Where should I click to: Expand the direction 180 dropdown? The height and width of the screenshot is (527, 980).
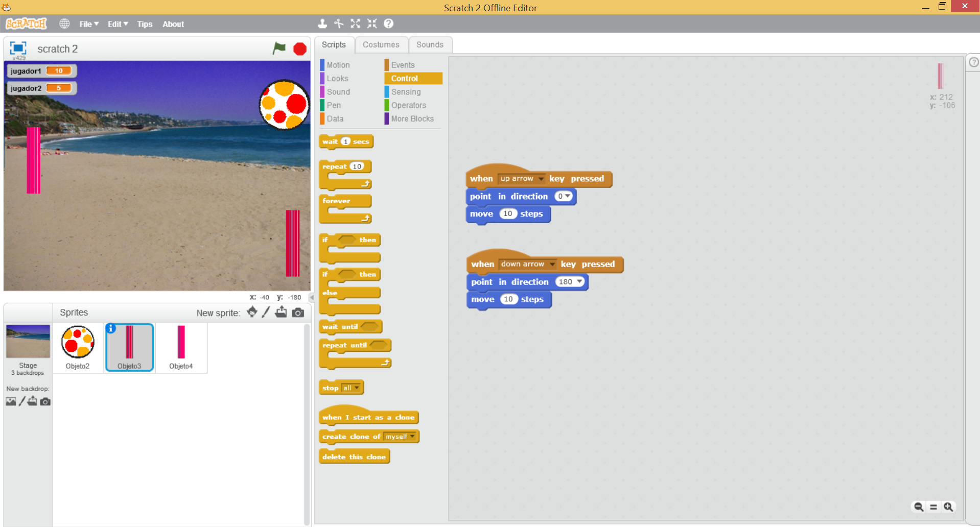click(579, 282)
